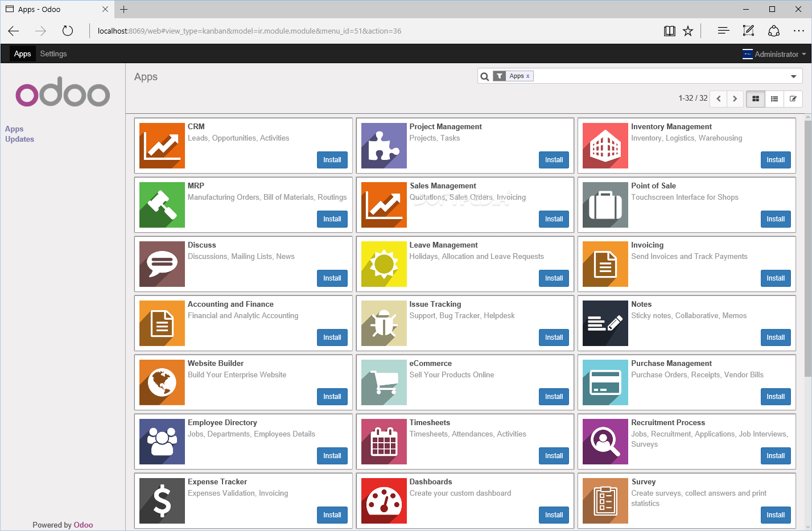Select the Discuss speech-bubble icon
The image size is (812, 531).
tap(162, 264)
